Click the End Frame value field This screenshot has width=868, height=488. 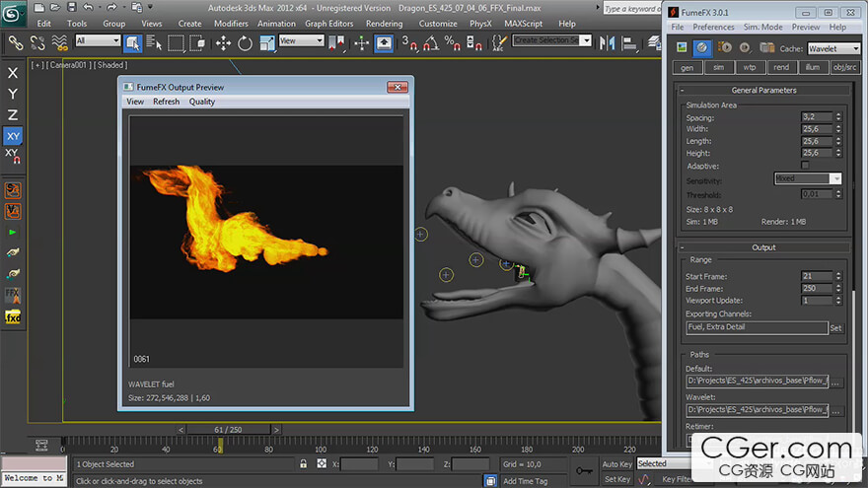817,288
